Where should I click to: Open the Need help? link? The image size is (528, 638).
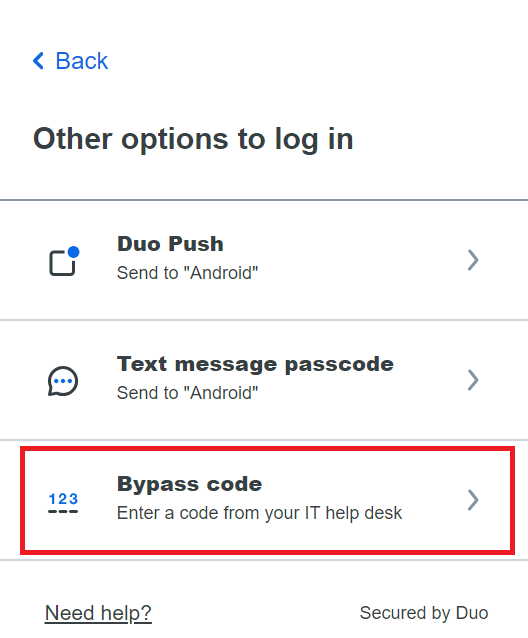[x=98, y=613]
